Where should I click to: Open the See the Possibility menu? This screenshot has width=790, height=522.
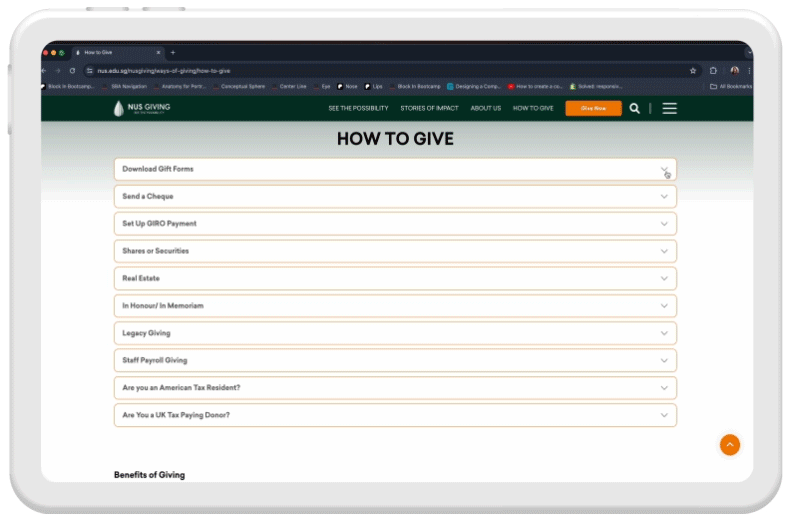358,108
